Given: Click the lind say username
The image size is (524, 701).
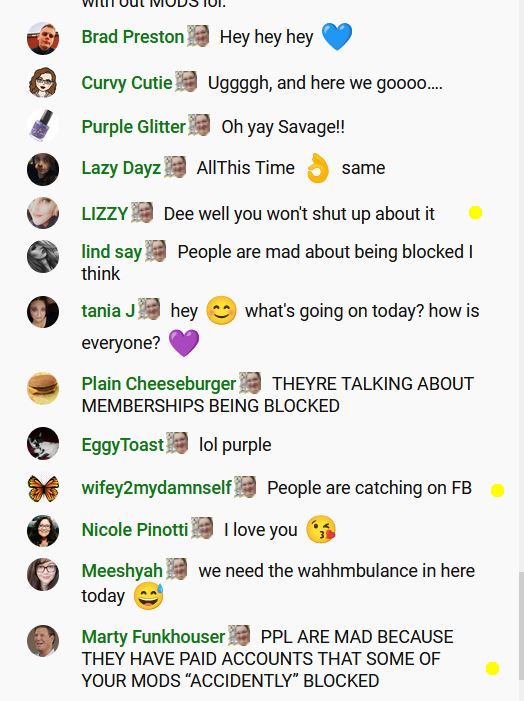Looking at the screenshot, I should pos(111,252).
